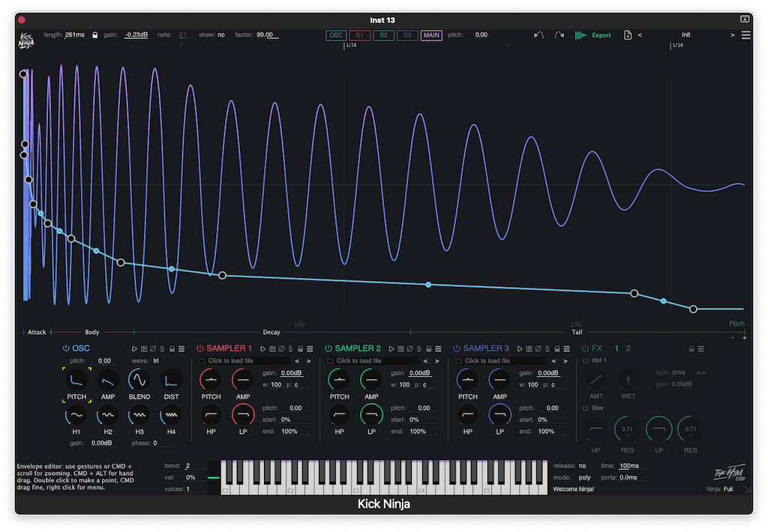Screen dimensions: 768x532
Task: Open the OSC wave type selector 'tri'
Action: pos(156,360)
